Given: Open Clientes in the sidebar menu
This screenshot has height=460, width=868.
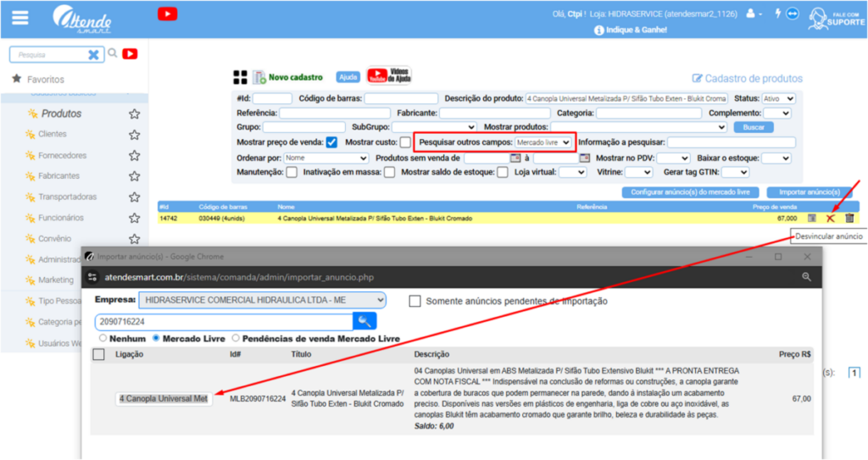Looking at the screenshot, I should [x=52, y=134].
